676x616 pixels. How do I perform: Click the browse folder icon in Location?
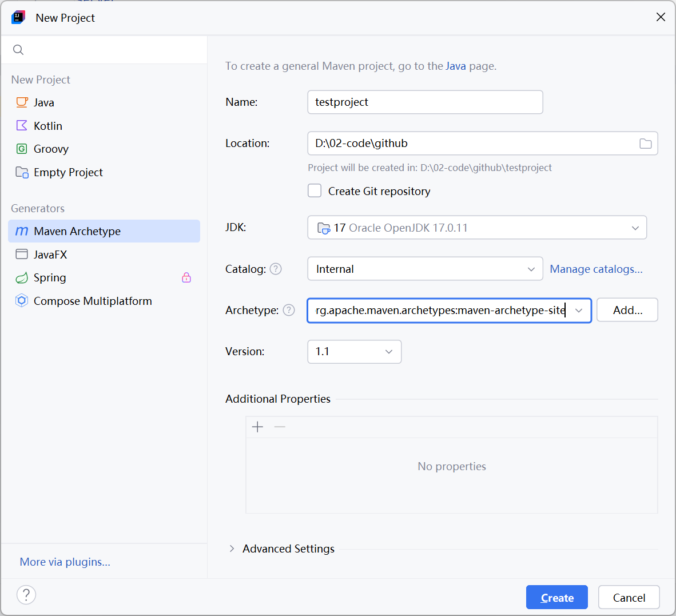(x=645, y=144)
